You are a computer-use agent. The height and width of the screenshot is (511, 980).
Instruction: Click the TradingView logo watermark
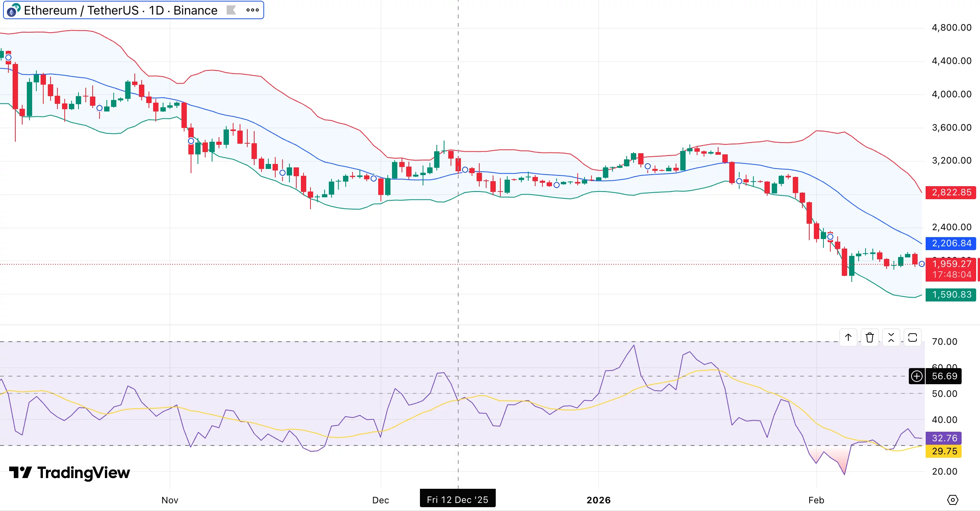pos(71,473)
